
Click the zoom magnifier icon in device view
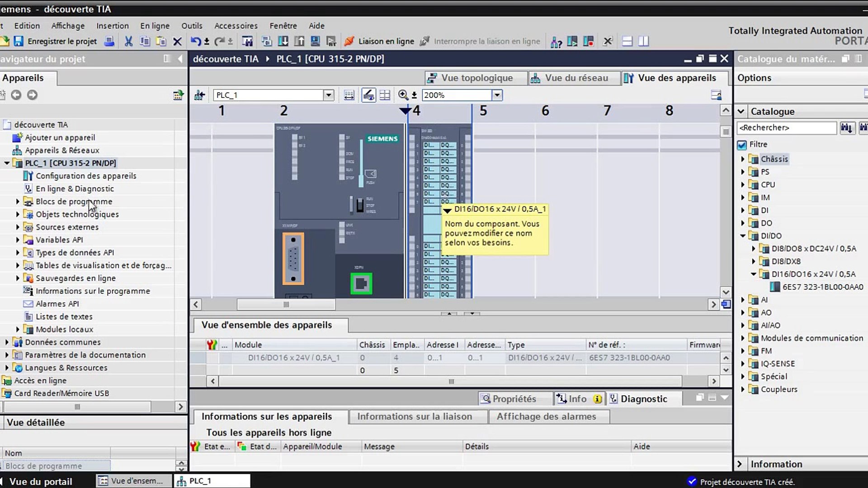click(x=403, y=95)
